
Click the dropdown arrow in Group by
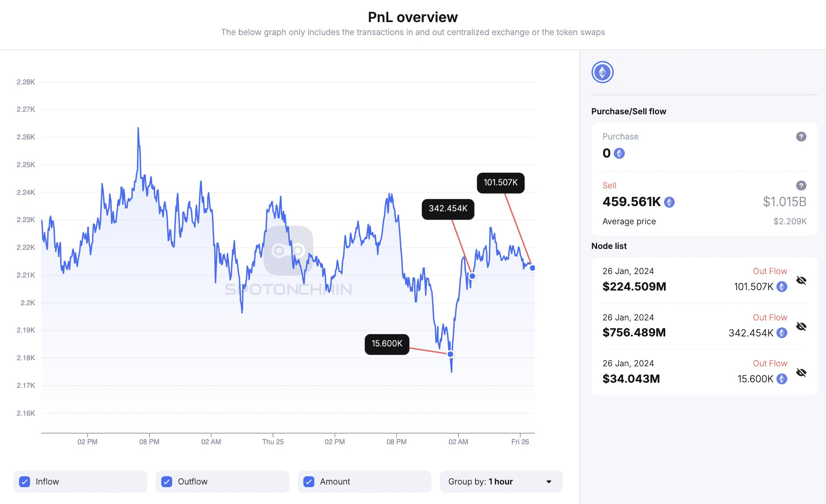point(549,482)
